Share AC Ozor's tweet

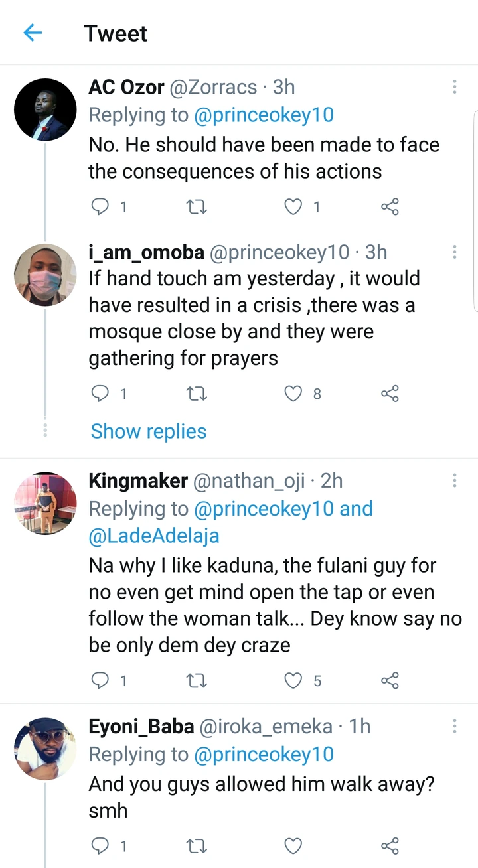coord(390,208)
